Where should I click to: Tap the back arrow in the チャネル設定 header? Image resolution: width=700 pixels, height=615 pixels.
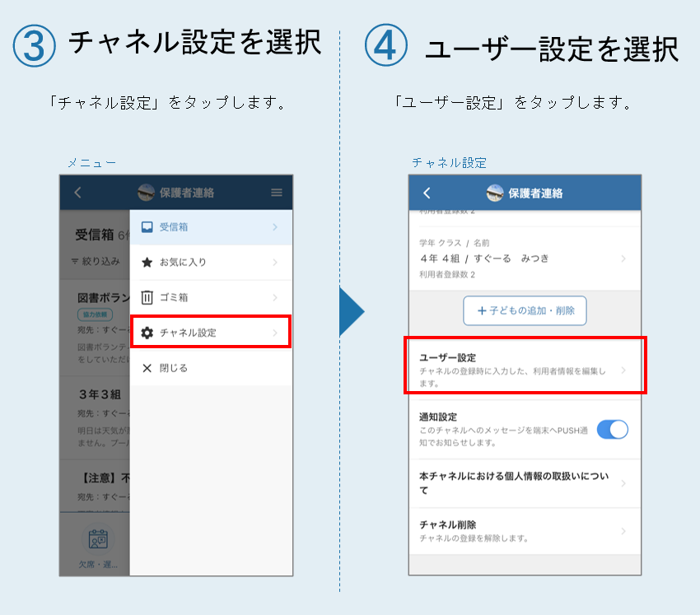(427, 193)
